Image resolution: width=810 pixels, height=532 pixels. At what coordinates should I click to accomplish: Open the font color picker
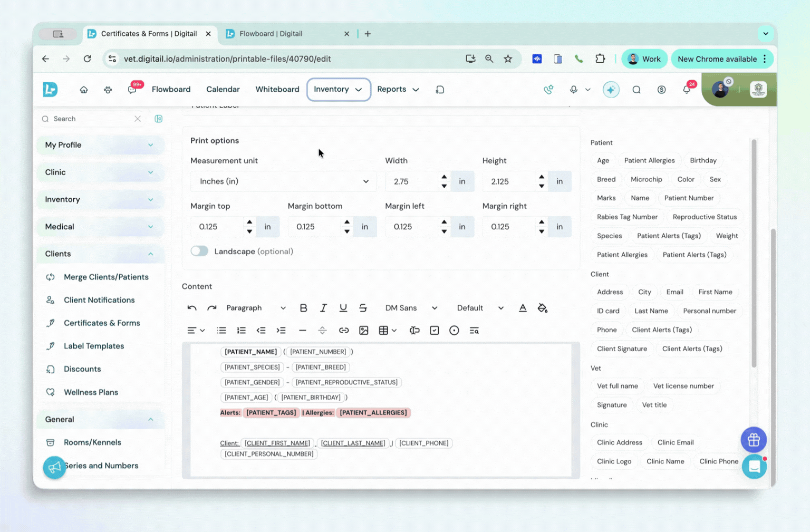523,308
